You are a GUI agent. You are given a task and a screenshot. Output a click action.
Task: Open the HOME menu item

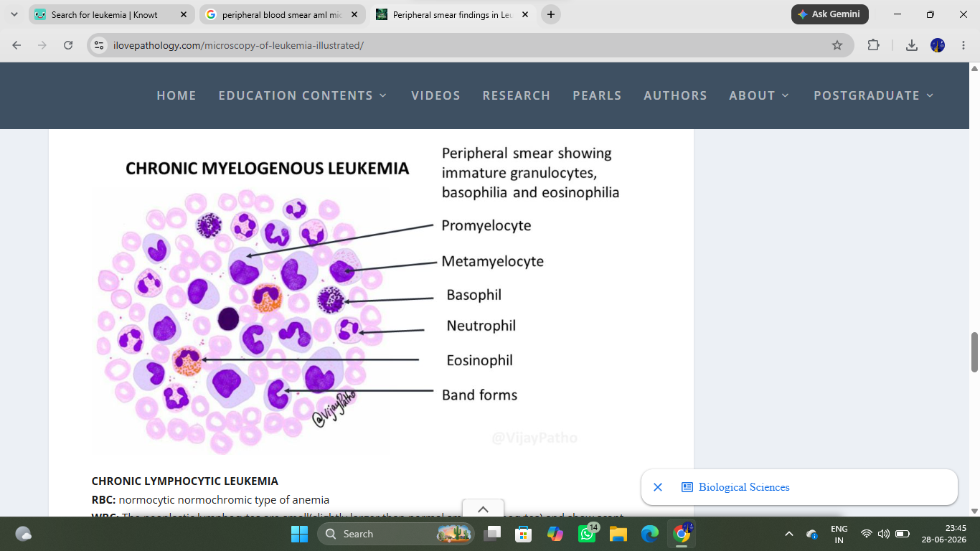point(176,95)
